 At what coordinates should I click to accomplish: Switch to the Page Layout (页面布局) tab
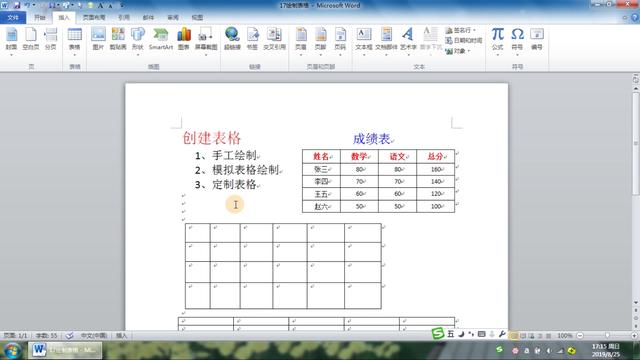(x=94, y=18)
